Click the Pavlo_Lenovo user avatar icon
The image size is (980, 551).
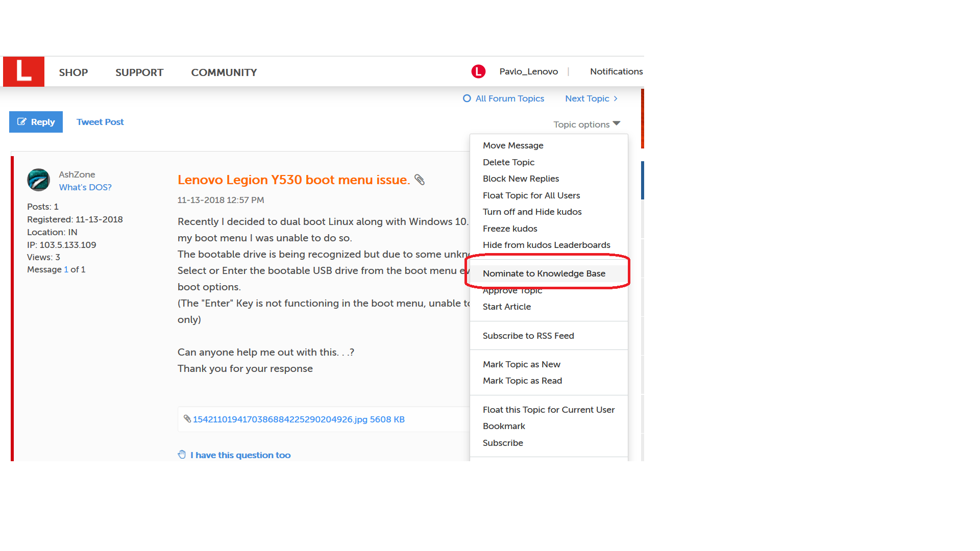tap(478, 71)
